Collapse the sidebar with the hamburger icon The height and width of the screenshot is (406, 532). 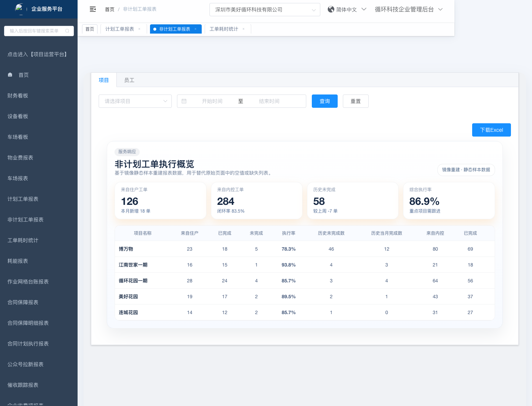93,9
